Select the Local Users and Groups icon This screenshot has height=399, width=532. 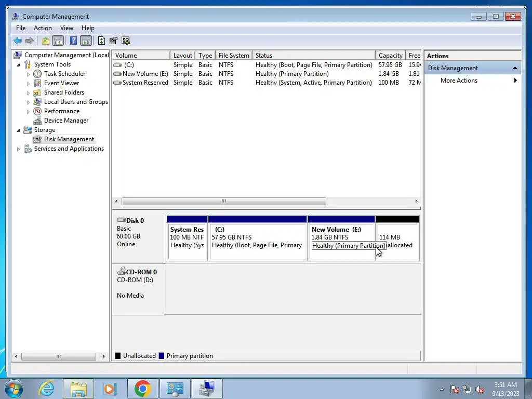click(x=37, y=102)
